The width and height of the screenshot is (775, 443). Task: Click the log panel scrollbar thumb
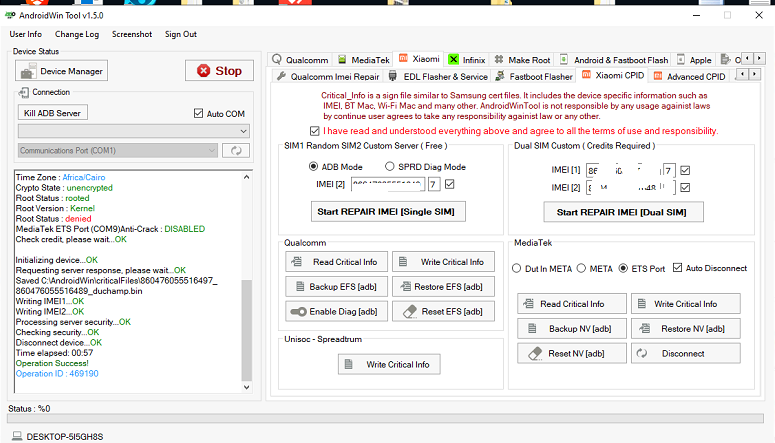pos(247,330)
